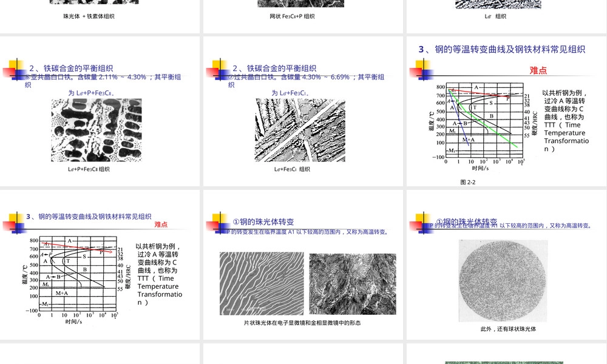Click the sentence P 的转变发生在临界温度 A1 above two micrographs
The image size is (607, 364).
click(308, 232)
